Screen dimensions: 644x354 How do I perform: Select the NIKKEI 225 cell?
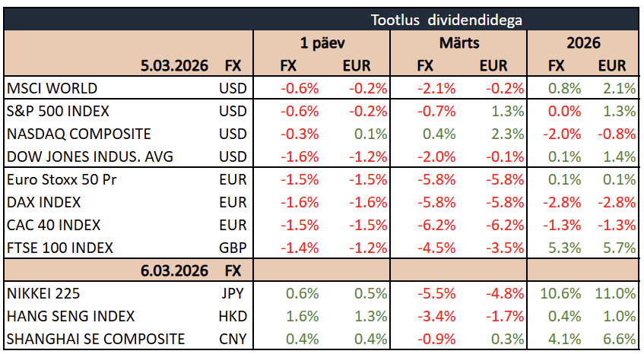click(43, 293)
